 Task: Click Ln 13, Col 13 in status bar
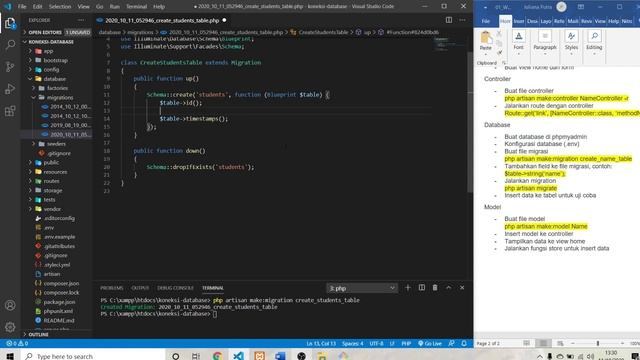point(321,344)
